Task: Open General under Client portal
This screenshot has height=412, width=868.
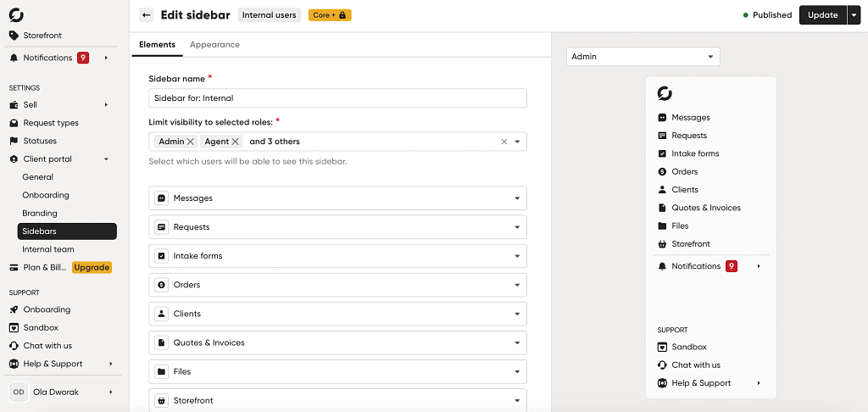Action: (37, 177)
